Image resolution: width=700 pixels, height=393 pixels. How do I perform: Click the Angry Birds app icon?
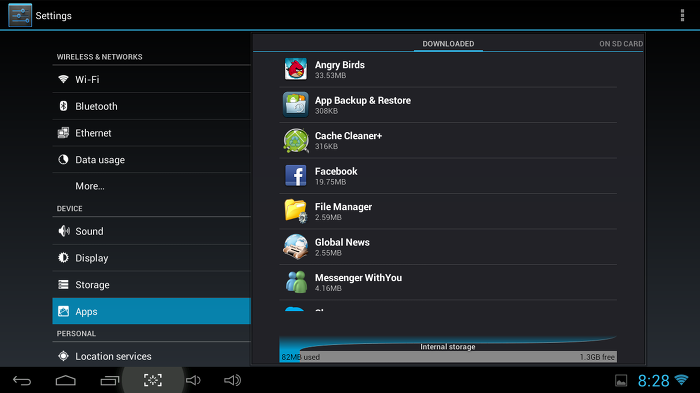coord(296,69)
